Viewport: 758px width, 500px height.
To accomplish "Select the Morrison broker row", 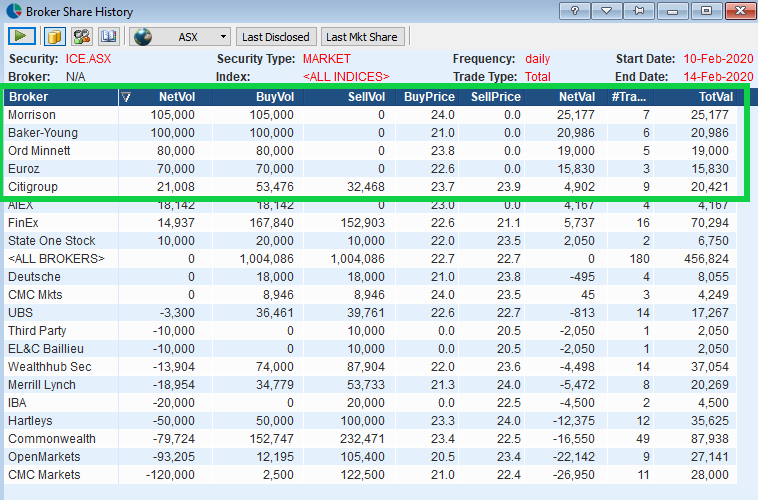I will coord(370,115).
